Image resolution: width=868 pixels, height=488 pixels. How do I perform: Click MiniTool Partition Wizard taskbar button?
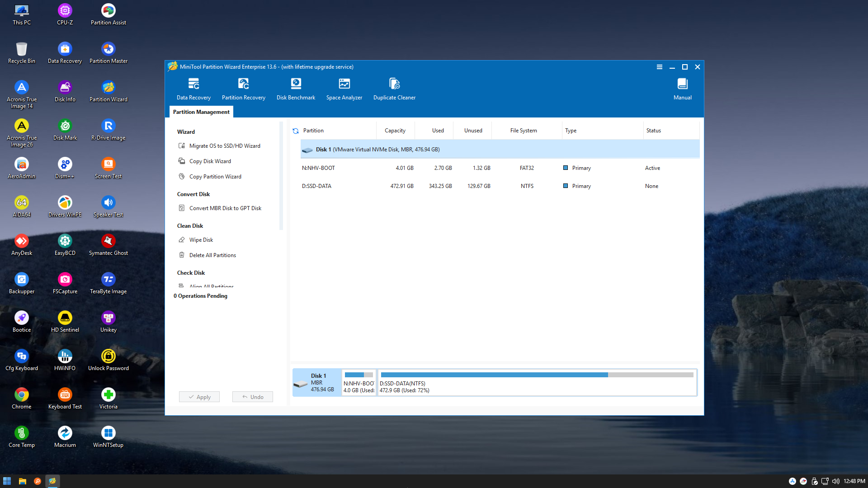tap(52, 481)
